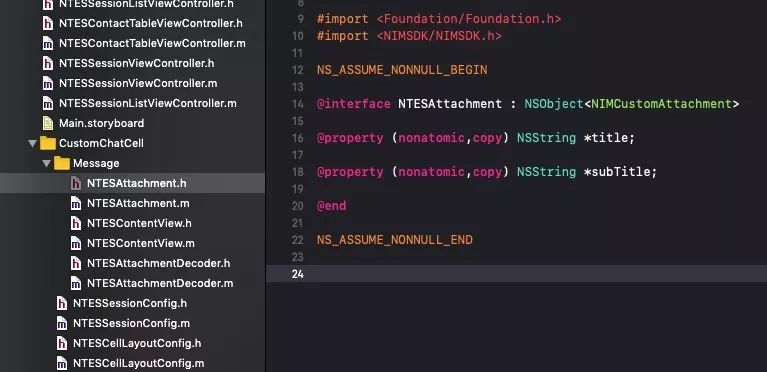Open NTESContentView.m file
This screenshot has height=372, width=767.
click(141, 244)
